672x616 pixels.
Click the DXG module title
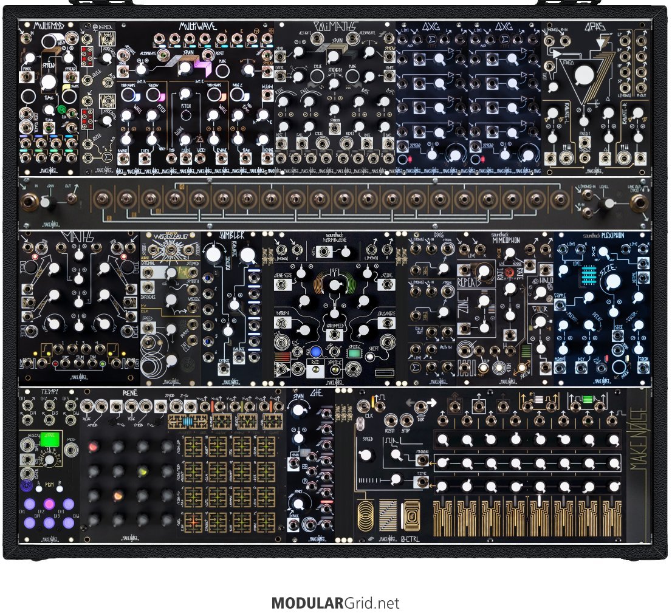point(439,235)
